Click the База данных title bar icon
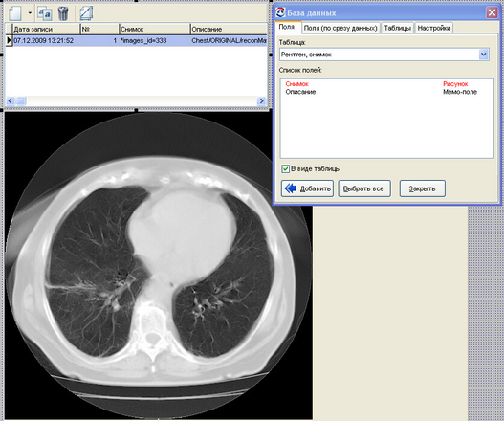 point(280,12)
